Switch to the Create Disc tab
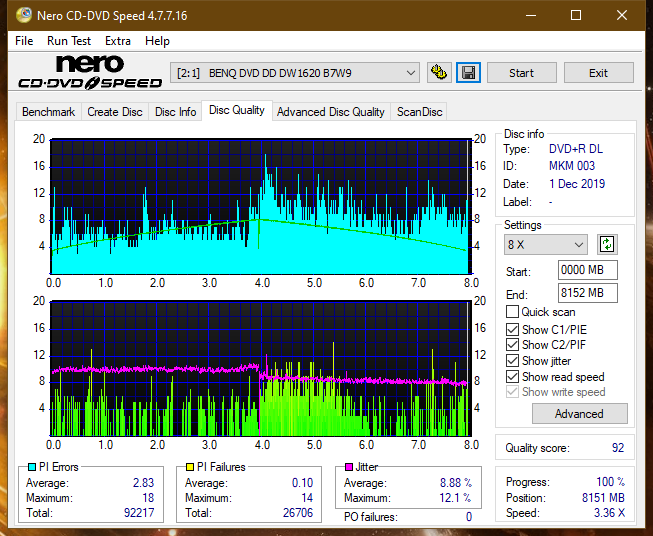Viewport: 653px width, 536px height. click(115, 112)
